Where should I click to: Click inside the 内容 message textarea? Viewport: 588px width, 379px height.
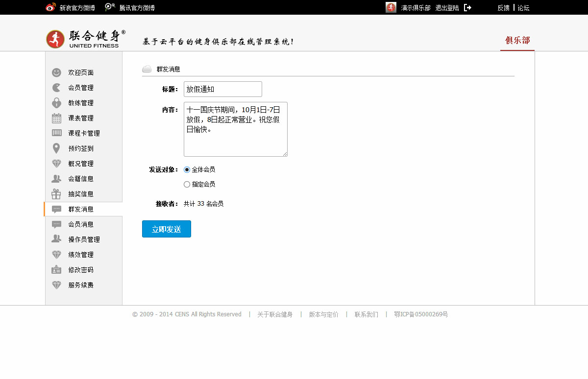(x=235, y=129)
